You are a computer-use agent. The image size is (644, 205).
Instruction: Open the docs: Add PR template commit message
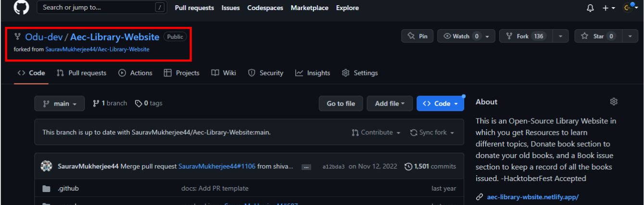click(215, 189)
